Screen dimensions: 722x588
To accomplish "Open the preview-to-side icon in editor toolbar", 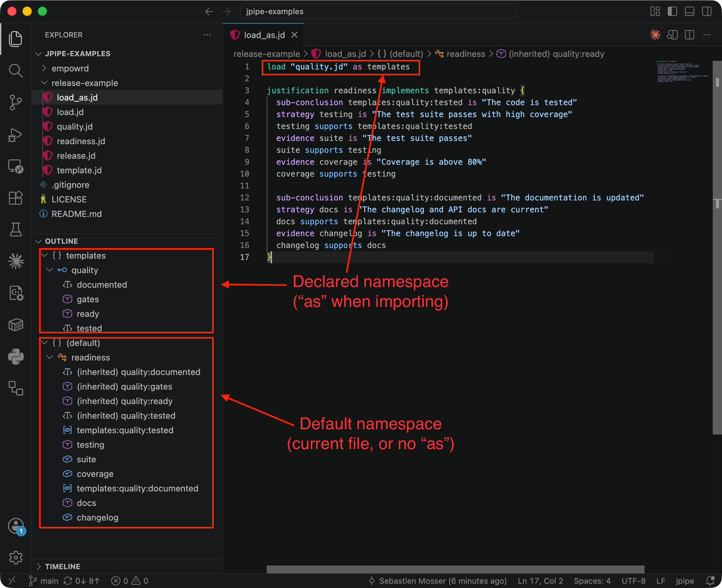I will pyautogui.click(x=672, y=34).
